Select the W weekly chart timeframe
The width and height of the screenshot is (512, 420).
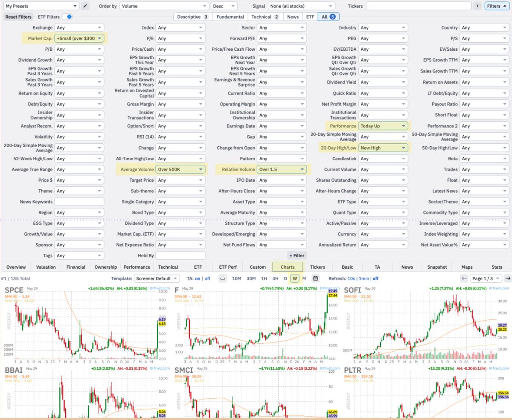[294, 278]
